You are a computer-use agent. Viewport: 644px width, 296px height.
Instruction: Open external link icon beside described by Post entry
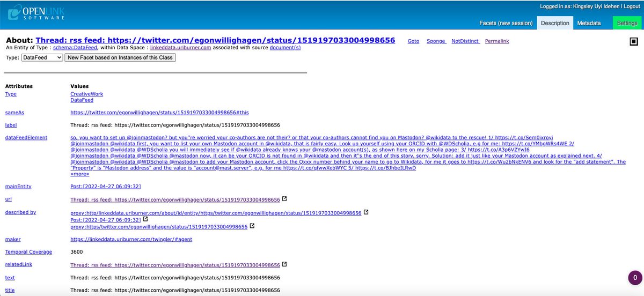[145, 219]
